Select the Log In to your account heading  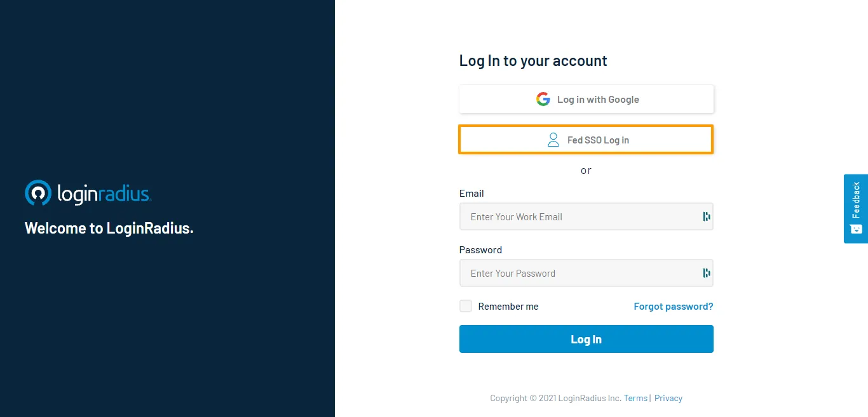532,60
